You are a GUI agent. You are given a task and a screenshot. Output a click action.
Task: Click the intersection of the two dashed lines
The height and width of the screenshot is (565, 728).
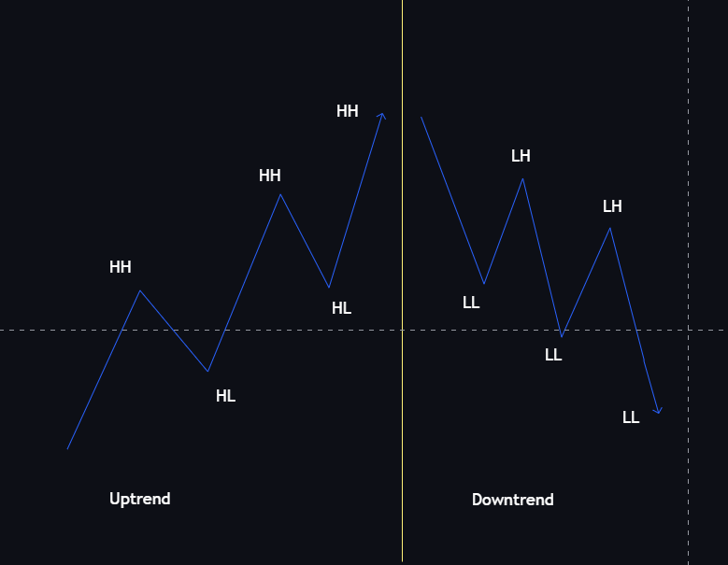689,330
